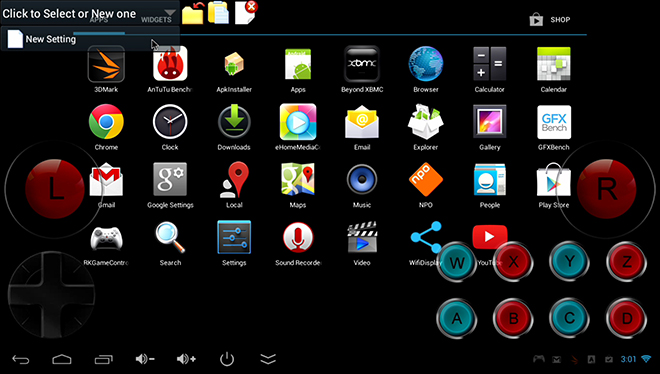Image resolution: width=660 pixels, height=374 pixels.
Task: Open the Search app
Action: (x=170, y=237)
